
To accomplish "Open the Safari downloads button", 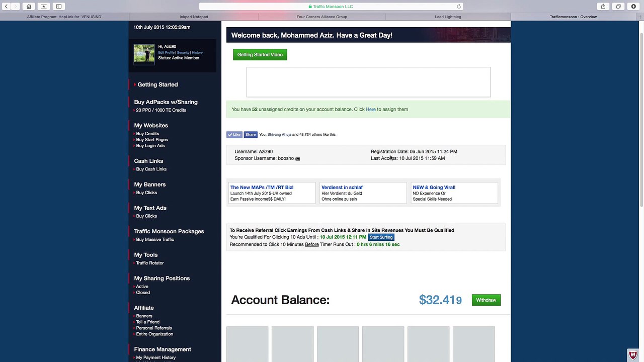I will pos(633,7).
